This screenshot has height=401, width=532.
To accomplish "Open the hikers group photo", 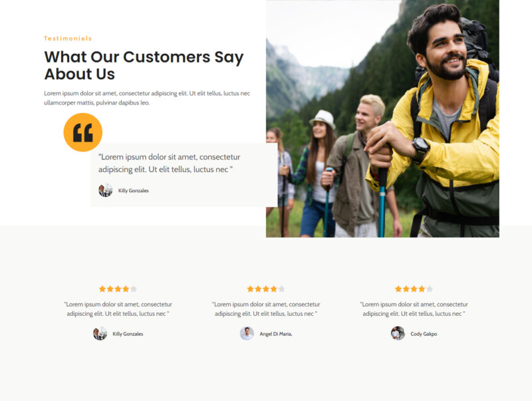I will pyautogui.click(x=382, y=118).
